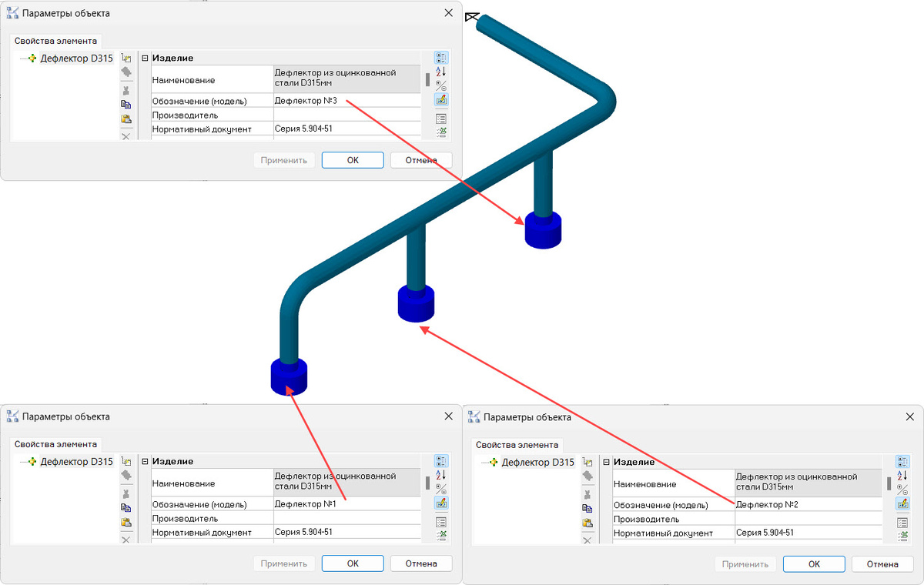Click the add-element icon in the Дефлектор №1 dialog
The width and height of the screenshot is (924, 585).
[x=126, y=462]
